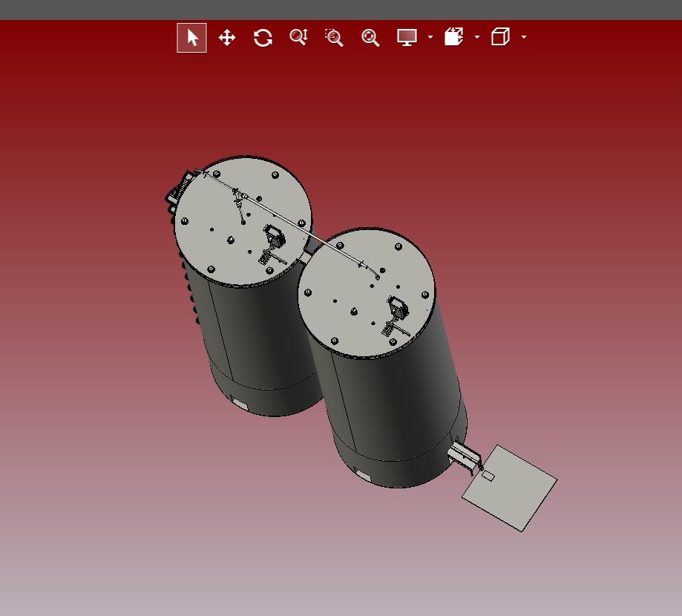Image resolution: width=682 pixels, height=616 pixels.
Task: Click the Zoom to fit icon
Action: [x=370, y=38]
